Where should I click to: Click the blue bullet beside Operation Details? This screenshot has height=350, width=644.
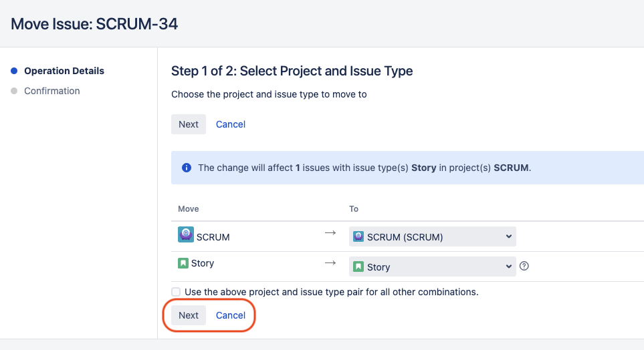point(14,71)
